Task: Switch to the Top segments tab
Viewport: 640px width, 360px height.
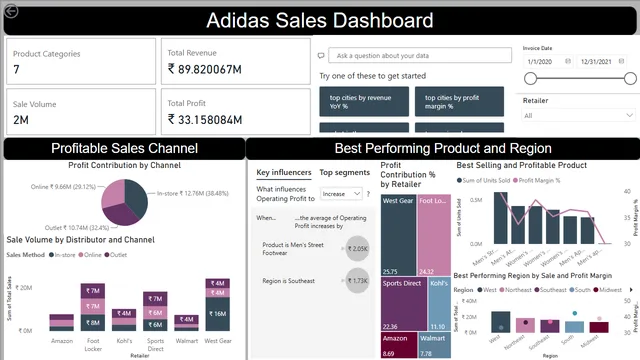Action: pyautogui.click(x=344, y=173)
